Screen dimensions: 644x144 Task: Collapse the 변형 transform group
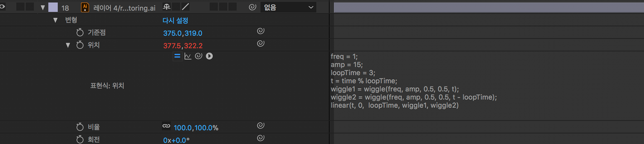point(55,20)
